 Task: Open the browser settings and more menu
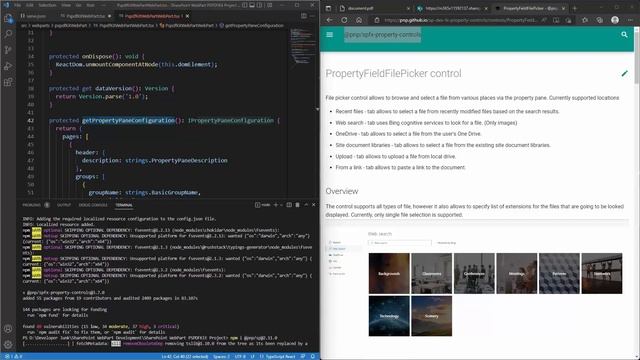[x=631, y=20]
